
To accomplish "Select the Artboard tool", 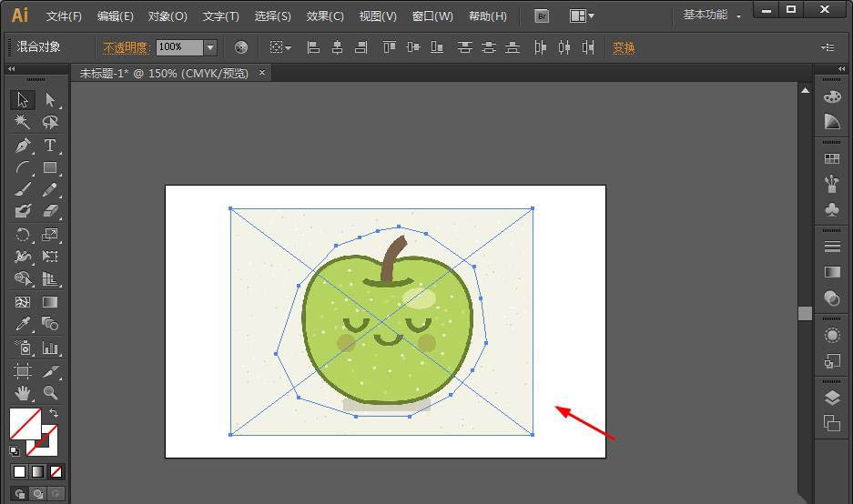I will coord(23,371).
